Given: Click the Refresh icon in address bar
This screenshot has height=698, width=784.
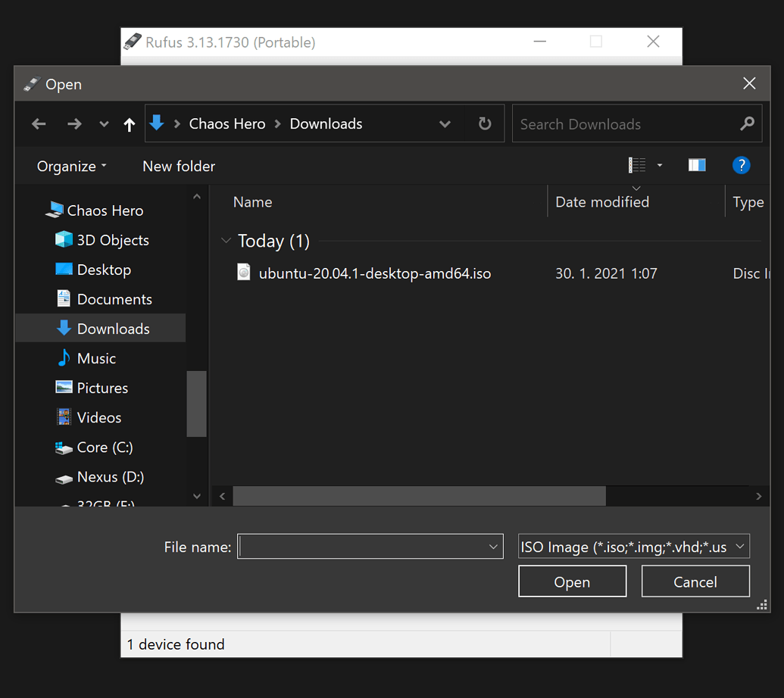Looking at the screenshot, I should pos(484,123).
